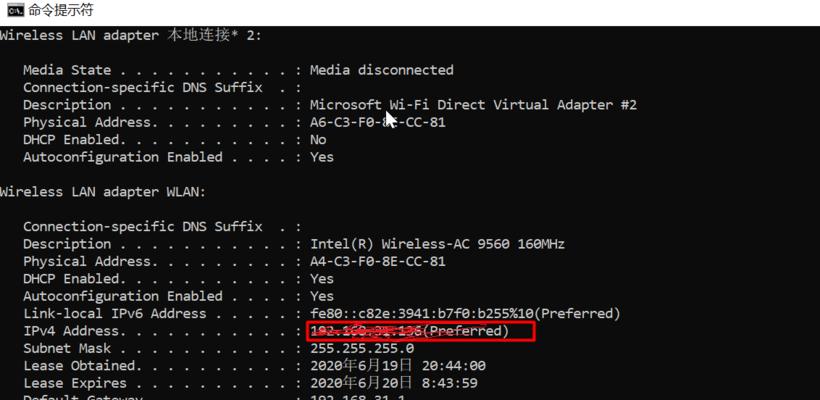The height and width of the screenshot is (400, 820).
Task: Click the 命令提示符 window title text
Action: click(61, 10)
